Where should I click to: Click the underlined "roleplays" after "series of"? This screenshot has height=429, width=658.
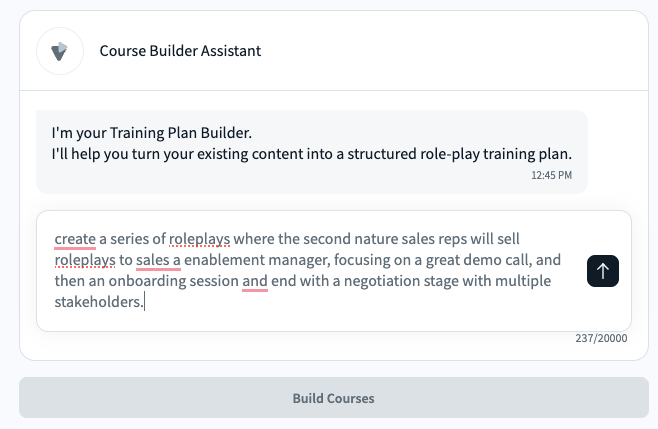click(200, 239)
